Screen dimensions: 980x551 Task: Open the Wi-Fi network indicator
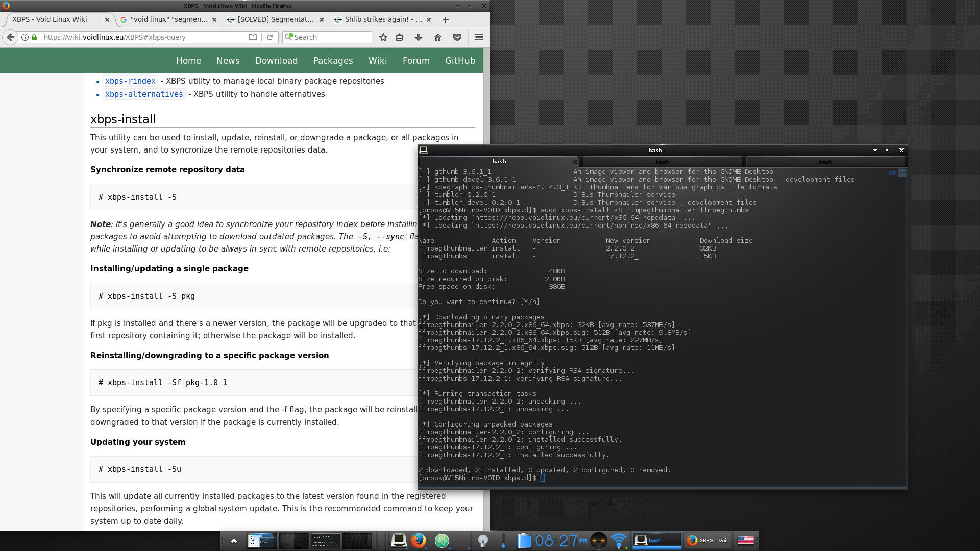tap(619, 540)
